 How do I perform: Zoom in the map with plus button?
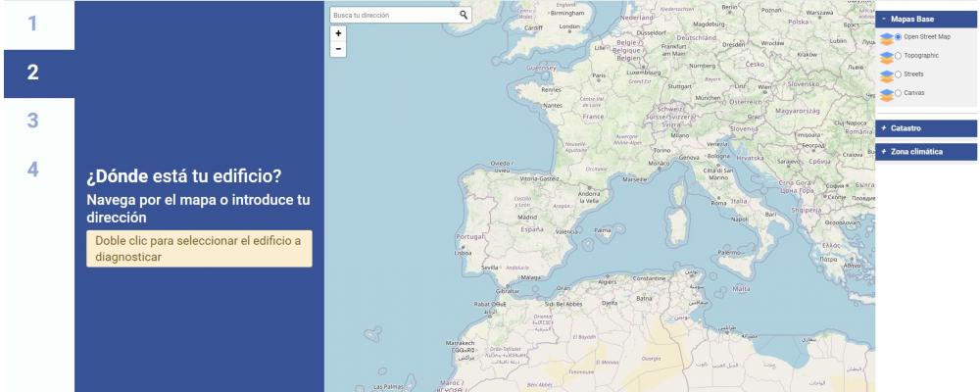(x=338, y=33)
